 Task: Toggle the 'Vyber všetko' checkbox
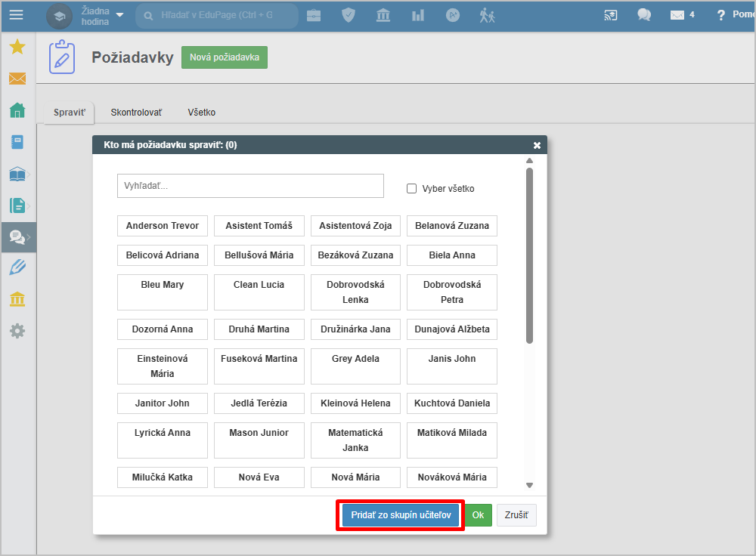point(412,189)
